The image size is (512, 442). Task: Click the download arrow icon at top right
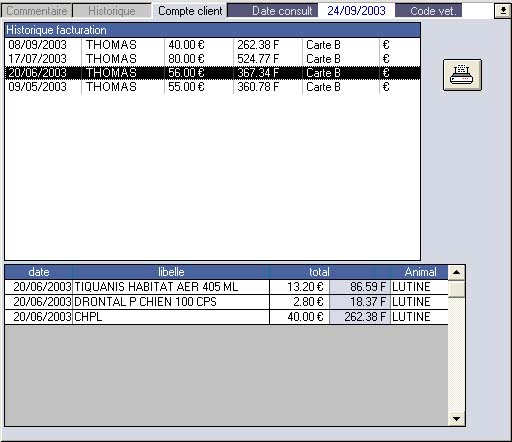click(503, 11)
